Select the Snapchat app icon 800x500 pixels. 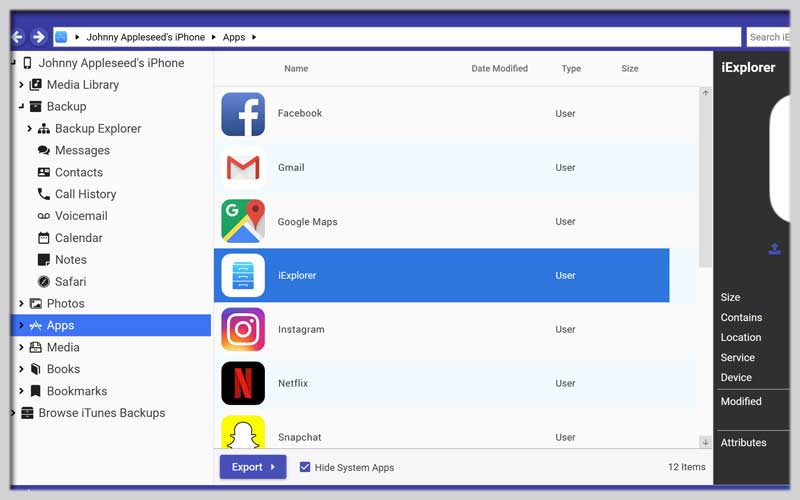(x=243, y=432)
